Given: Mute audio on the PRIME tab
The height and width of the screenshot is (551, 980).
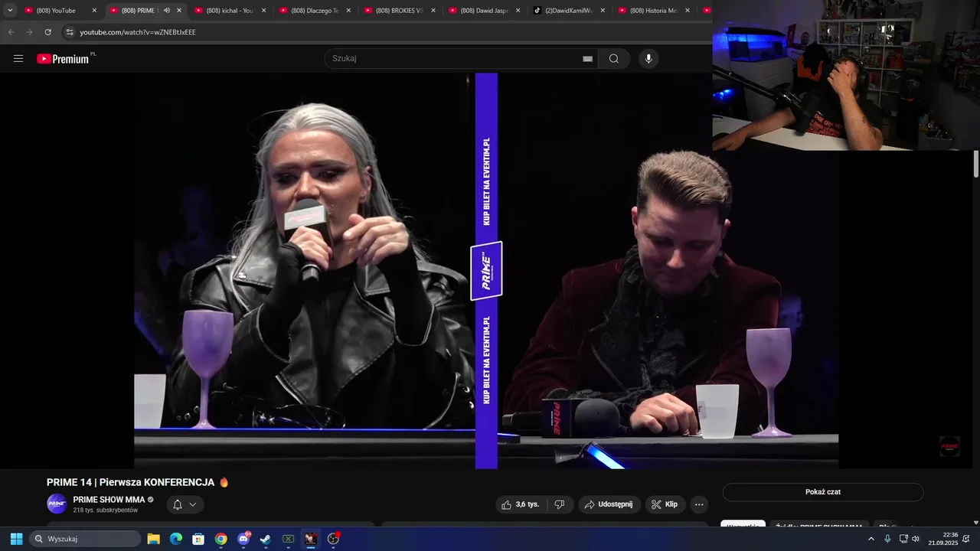Looking at the screenshot, I should click(167, 11).
